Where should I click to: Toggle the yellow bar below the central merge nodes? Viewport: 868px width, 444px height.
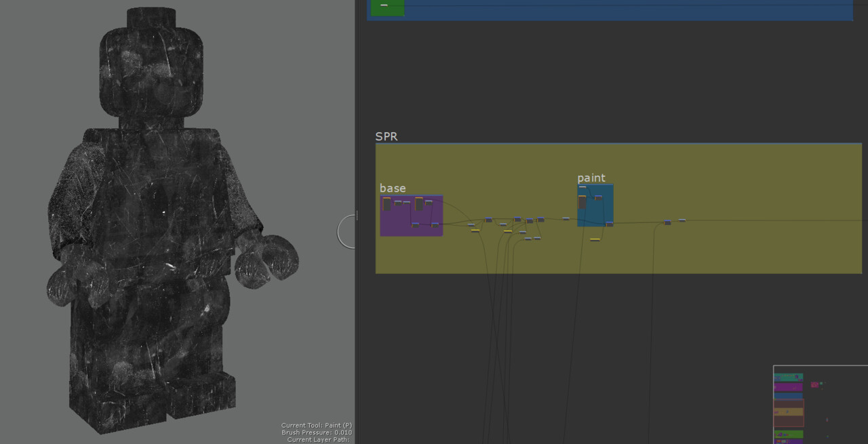507,232
